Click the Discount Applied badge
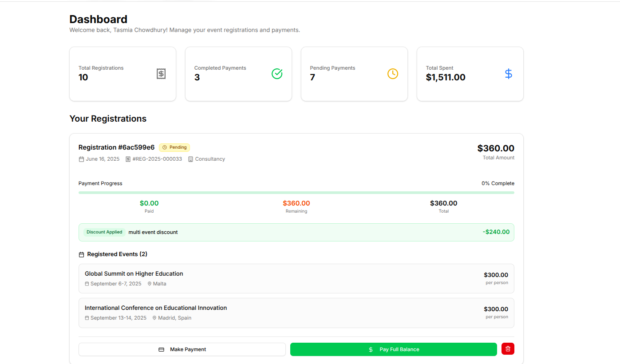The image size is (620, 364). (x=104, y=232)
